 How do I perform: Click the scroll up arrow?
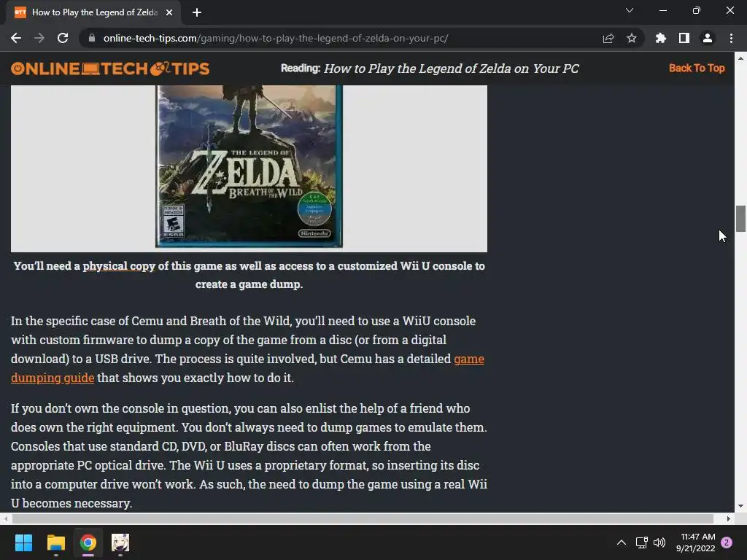point(740,58)
